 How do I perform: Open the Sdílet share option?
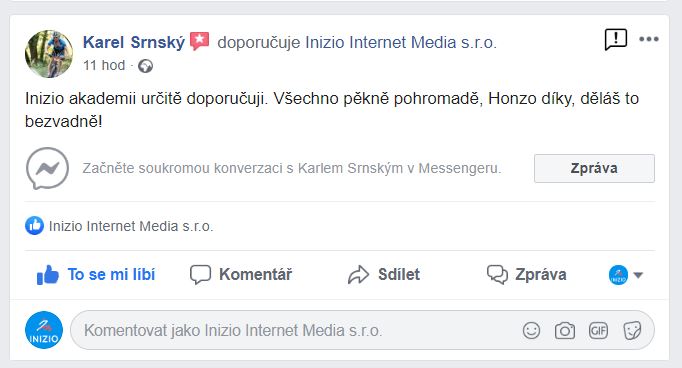pos(384,274)
